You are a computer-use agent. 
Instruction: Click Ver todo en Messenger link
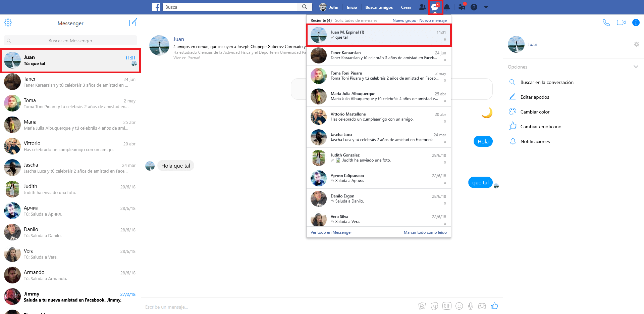pyautogui.click(x=331, y=232)
